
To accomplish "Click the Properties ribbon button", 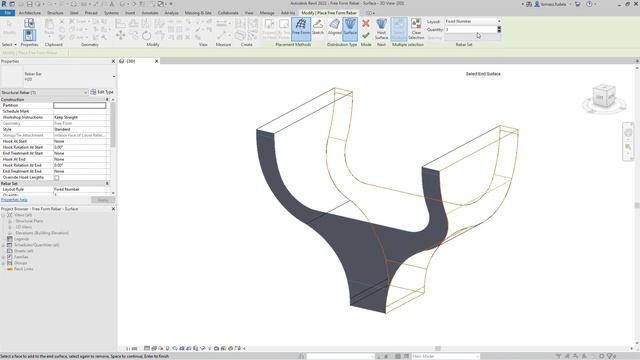I will coord(29,36).
